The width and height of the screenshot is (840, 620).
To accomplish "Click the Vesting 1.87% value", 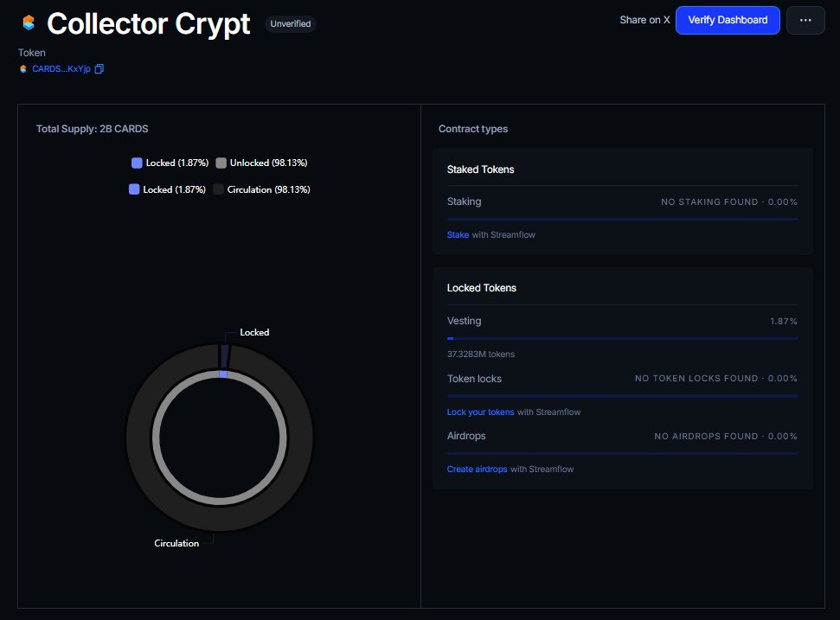I will point(784,322).
